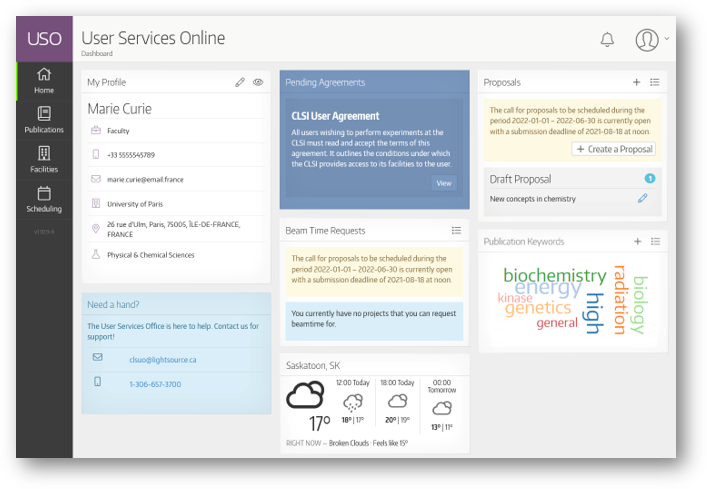Click building icon beside University of Paris
This screenshot has height=489, width=707.
(96, 203)
